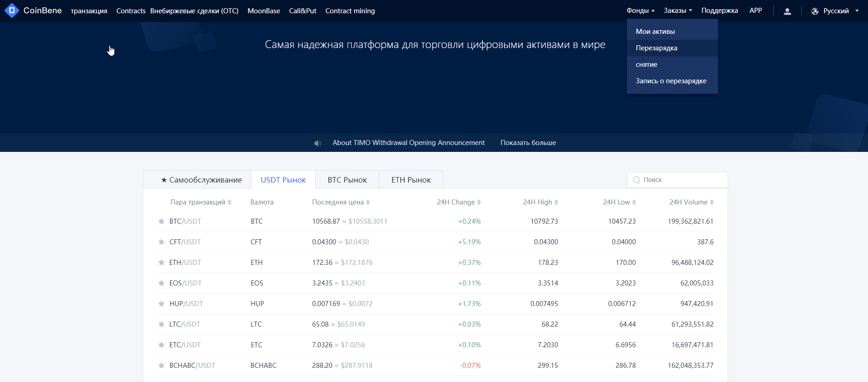Click the ETC/USDT pair name

coord(185,345)
